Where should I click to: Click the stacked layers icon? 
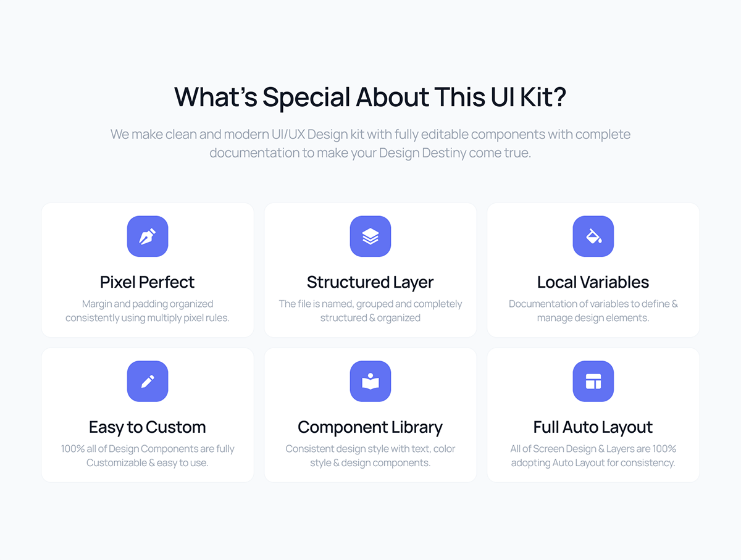point(371,236)
